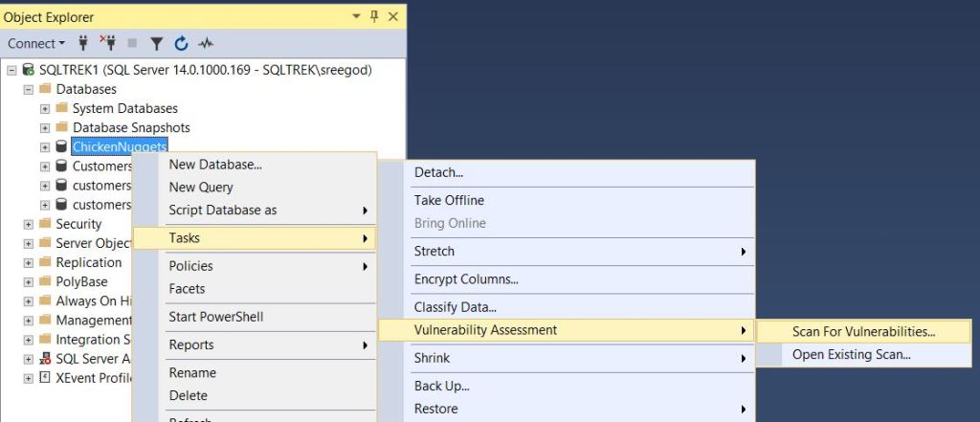Choose Open Existing Scan from the submenu
Image resolution: width=980 pixels, height=422 pixels.
851,354
